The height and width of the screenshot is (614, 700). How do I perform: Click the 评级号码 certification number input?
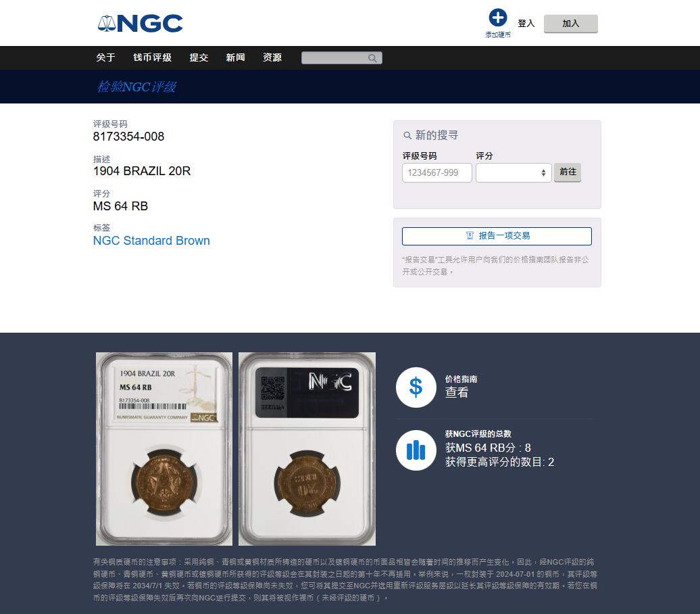(437, 173)
